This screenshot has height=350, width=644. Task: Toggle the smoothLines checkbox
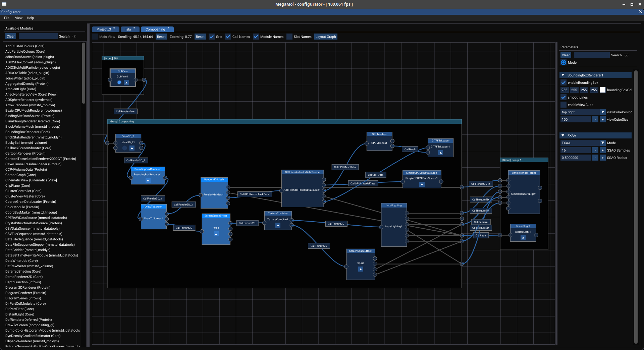563,98
